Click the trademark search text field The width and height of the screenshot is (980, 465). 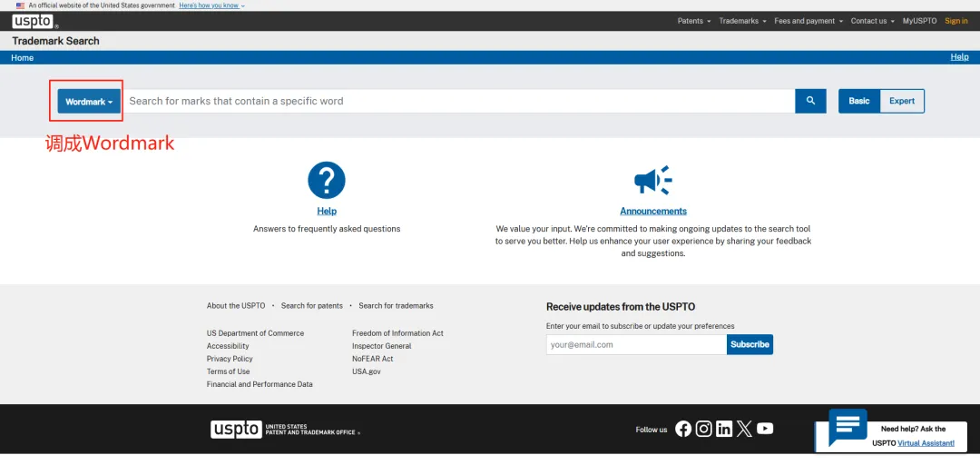click(x=457, y=101)
